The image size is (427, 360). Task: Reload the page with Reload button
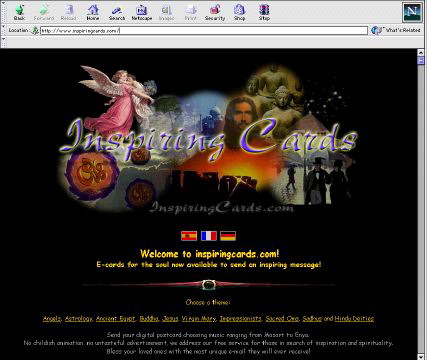point(68,13)
